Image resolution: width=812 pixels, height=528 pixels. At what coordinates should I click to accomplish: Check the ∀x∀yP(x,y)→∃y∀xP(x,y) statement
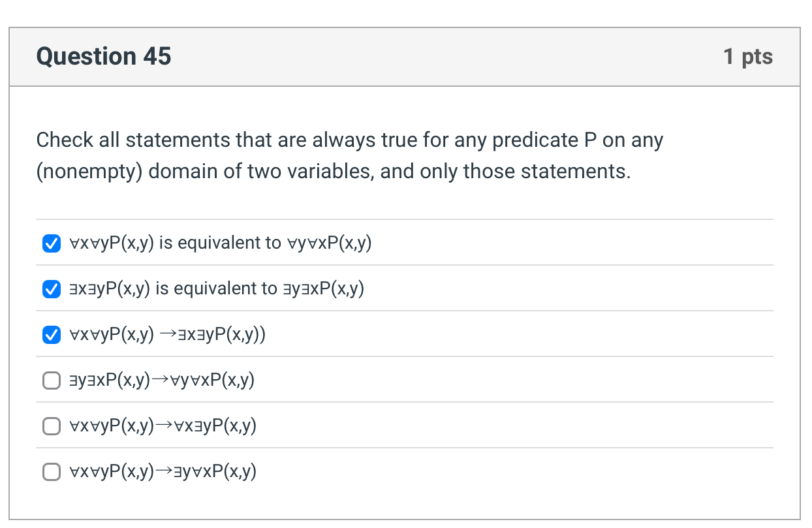click(x=51, y=471)
